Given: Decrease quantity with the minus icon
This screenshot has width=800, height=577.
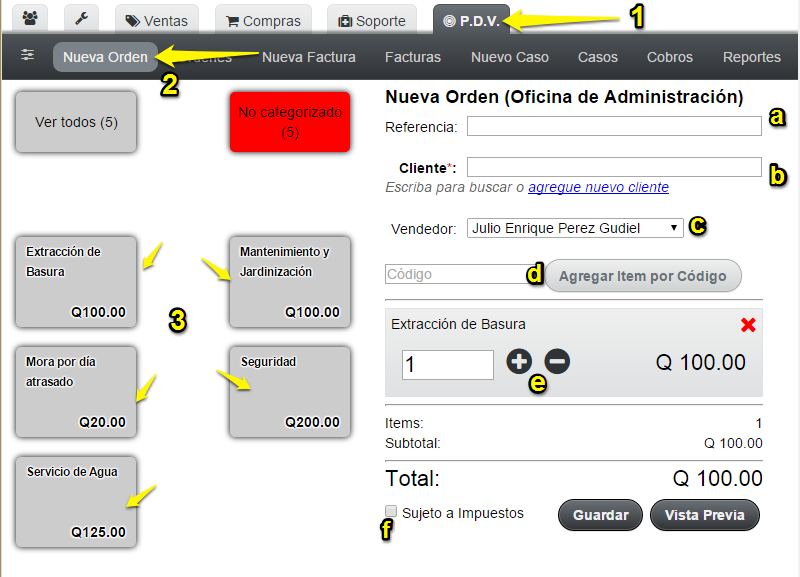Looking at the screenshot, I should 557,362.
